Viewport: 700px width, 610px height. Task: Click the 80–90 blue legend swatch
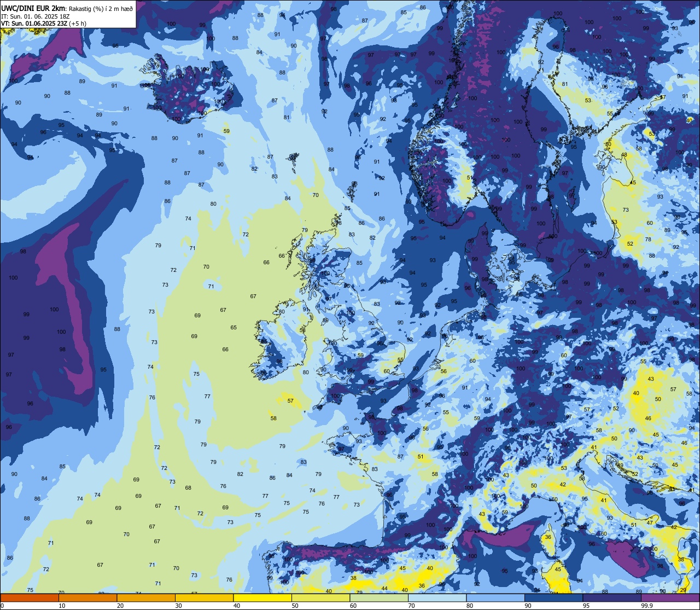(495, 597)
